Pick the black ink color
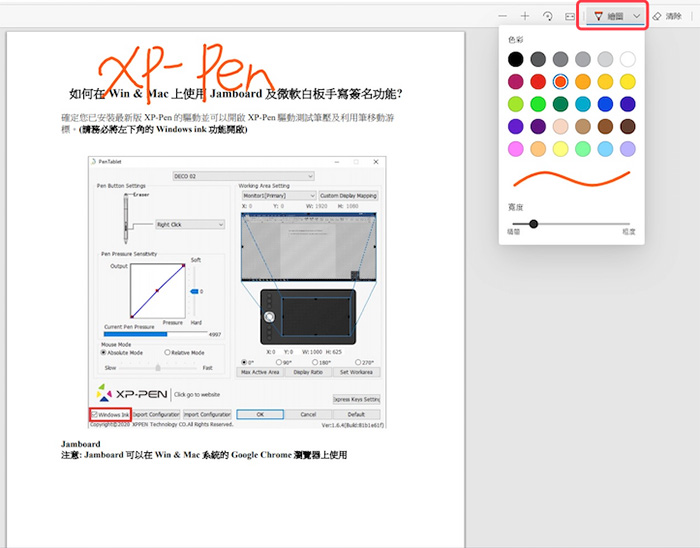Screen dimensions: 700x548 (516, 59)
